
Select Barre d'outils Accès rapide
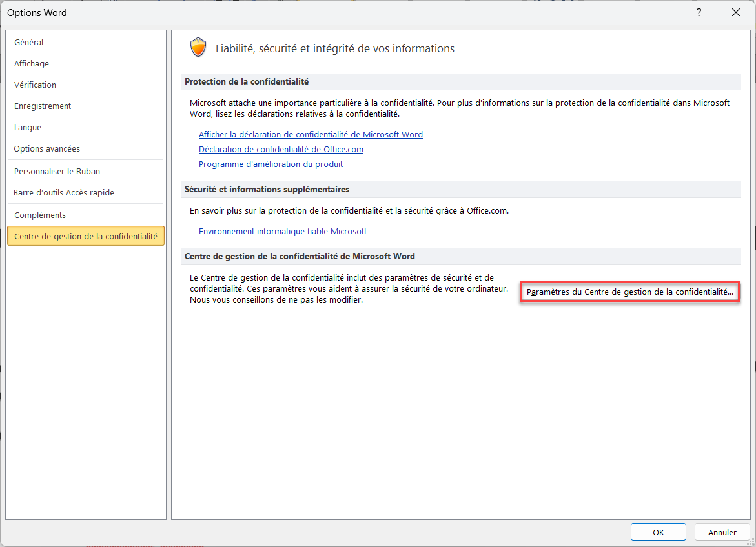point(64,193)
